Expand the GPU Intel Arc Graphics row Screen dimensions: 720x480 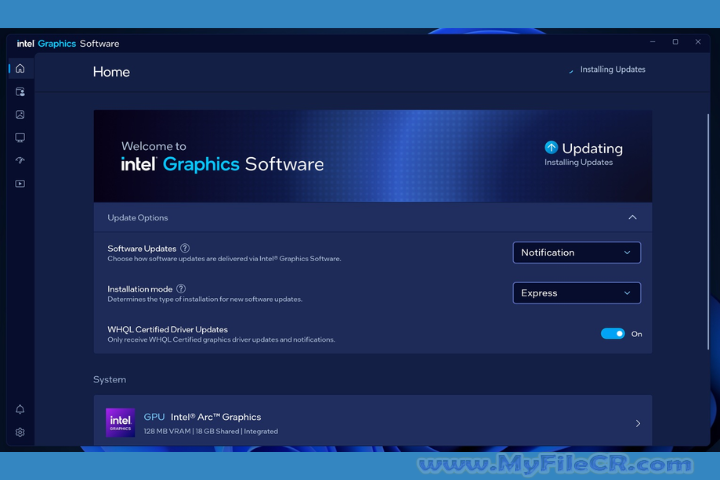pyautogui.click(x=638, y=423)
